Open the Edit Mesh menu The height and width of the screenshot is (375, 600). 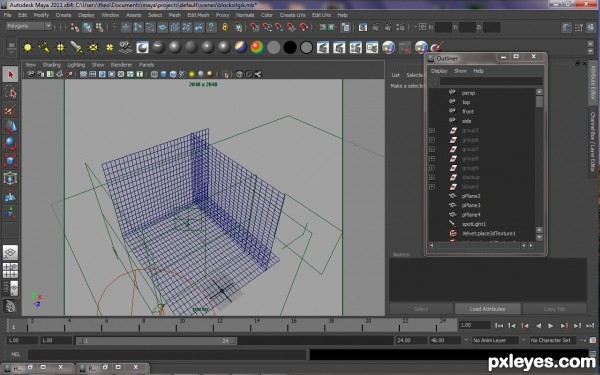[x=198, y=15]
